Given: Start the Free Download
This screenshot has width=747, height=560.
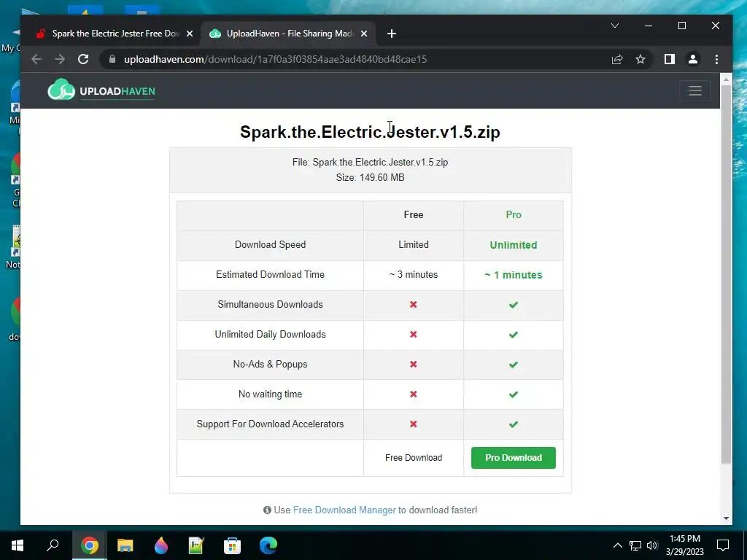Looking at the screenshot, I should [x=414, y=458].
